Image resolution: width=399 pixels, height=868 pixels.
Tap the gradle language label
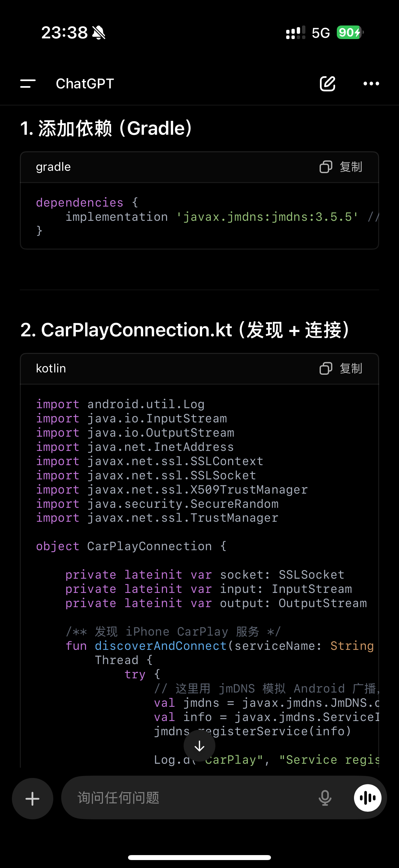tap(53, 167)
